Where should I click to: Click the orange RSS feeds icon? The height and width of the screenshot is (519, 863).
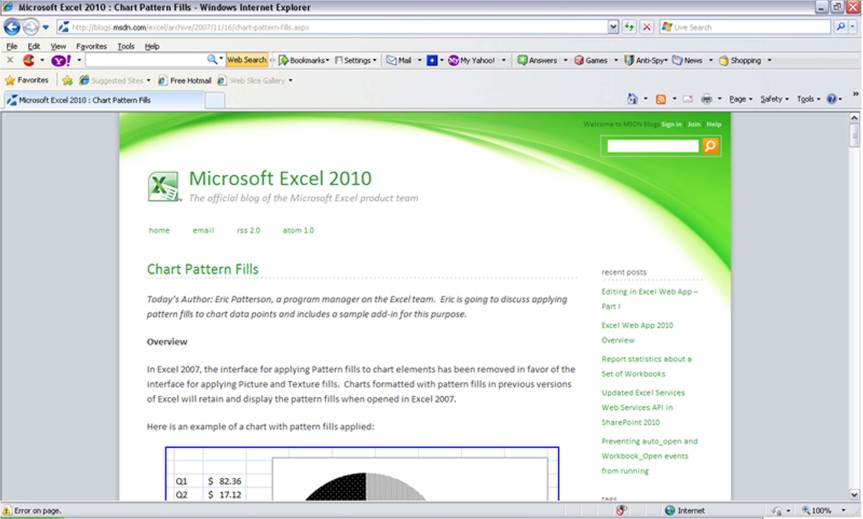(660, 99)
